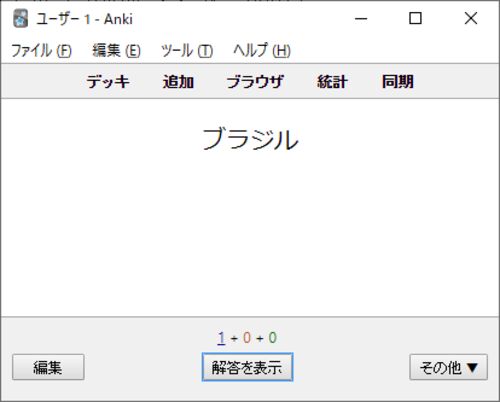Close the Anki window
This screenshot has height=402, width=500.
tap(471, 18)
